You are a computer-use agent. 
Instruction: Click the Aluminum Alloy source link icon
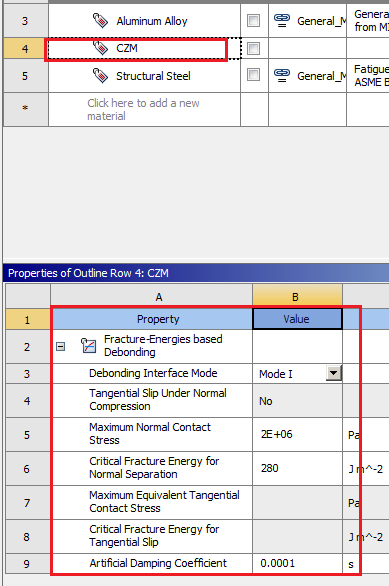[x=282, y=21]
